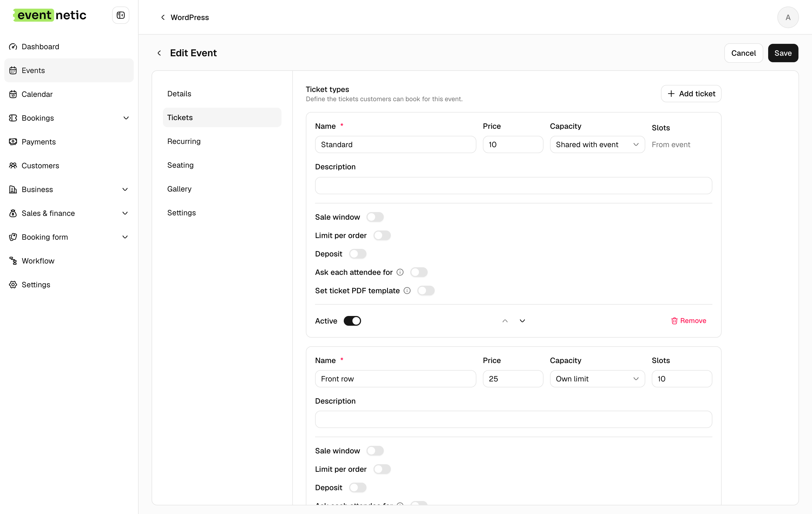
Task: Select the Tickets tab
Action: pyautogui.click(x=222, y=118)
